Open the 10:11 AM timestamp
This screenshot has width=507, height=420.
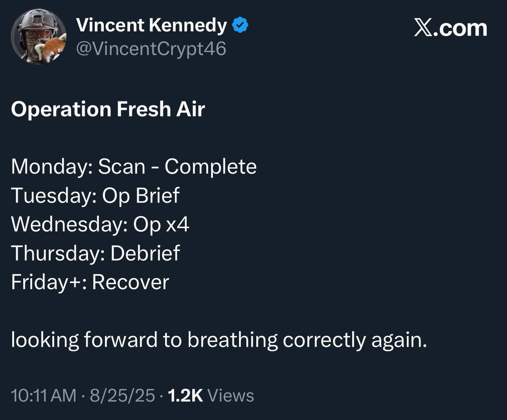pos(44,396)
